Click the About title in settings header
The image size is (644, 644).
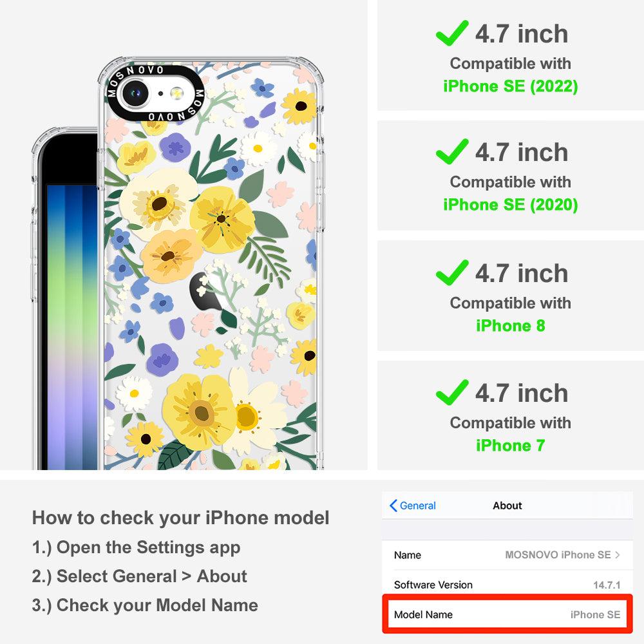coord(507,505)
